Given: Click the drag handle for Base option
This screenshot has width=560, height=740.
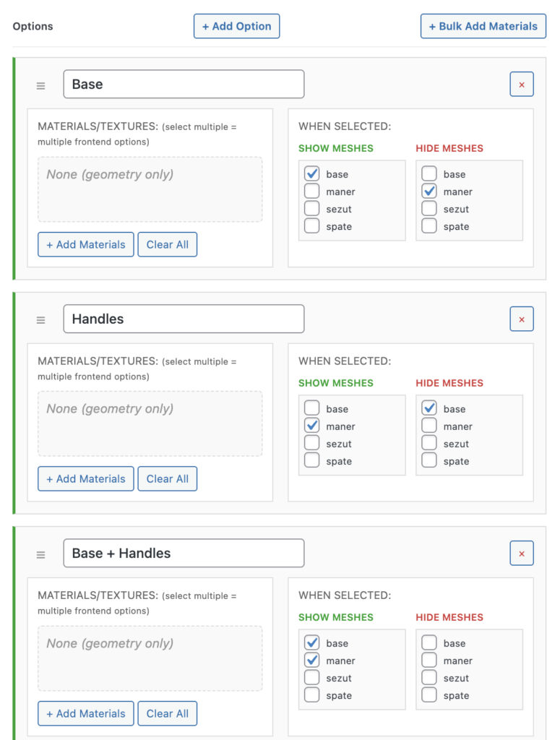Looking at the screenshot, I should 41,85.
